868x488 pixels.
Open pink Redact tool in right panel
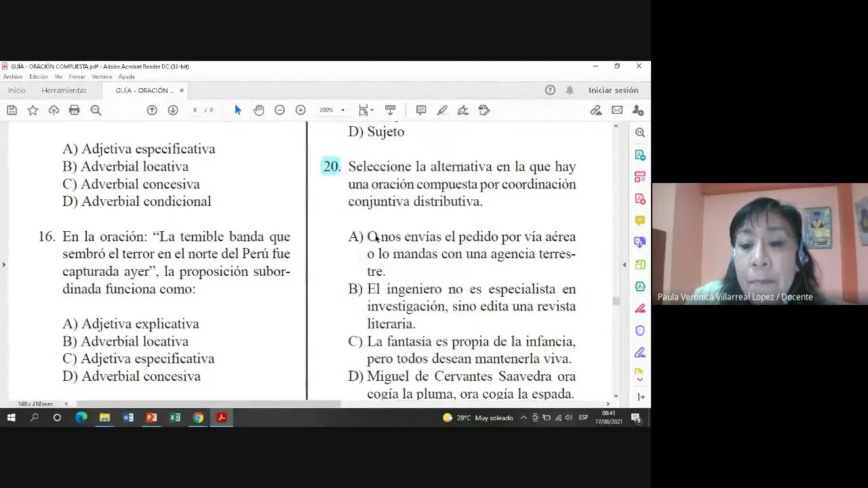point(639,308)
